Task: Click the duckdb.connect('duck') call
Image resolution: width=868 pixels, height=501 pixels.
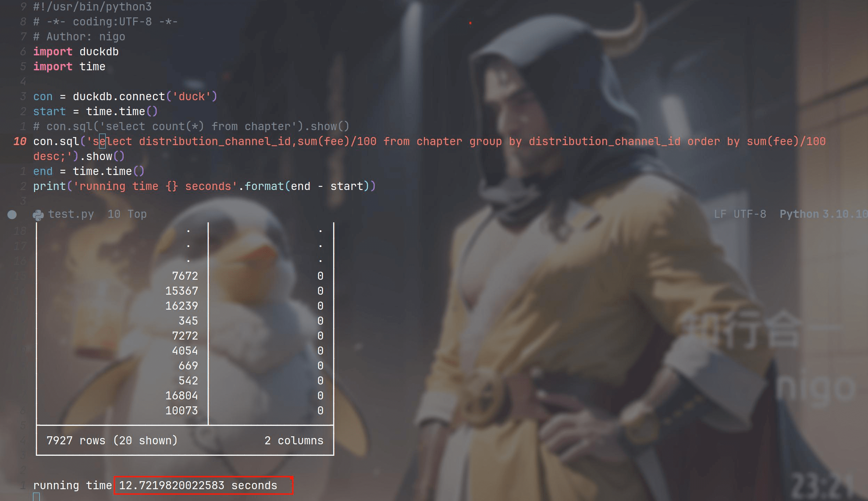Action: 145,96
